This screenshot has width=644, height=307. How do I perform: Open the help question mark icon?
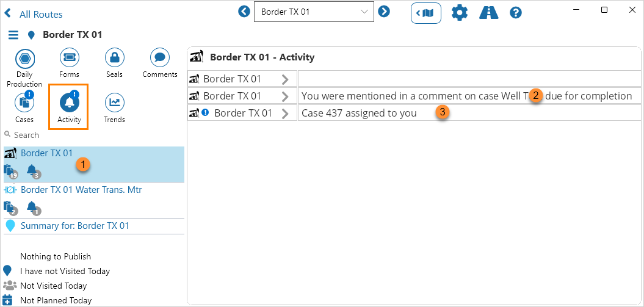click(516, 12)
